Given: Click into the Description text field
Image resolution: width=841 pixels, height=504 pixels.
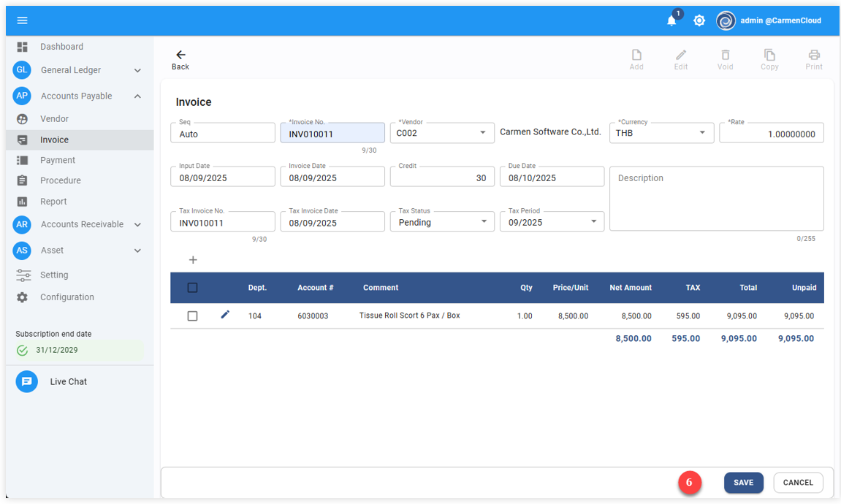Looking at the screenshot, I should [716, 199].
